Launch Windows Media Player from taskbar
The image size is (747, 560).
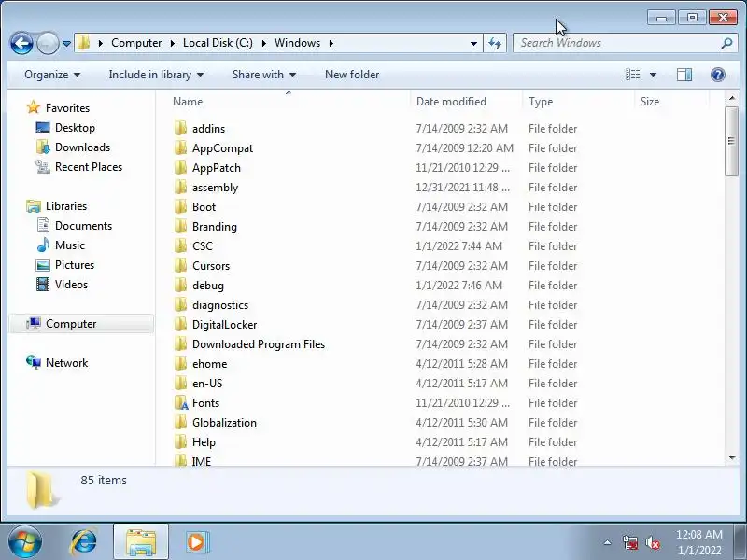click(197, 542)
